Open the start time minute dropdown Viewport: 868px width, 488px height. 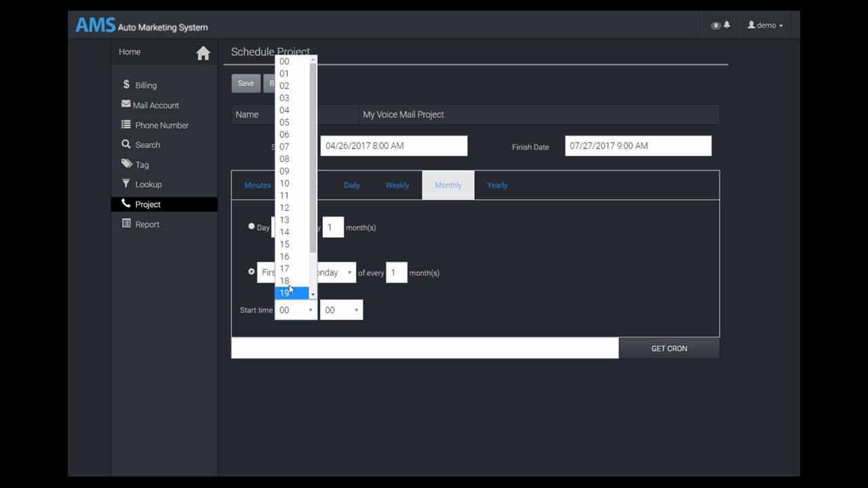(341, 310)
